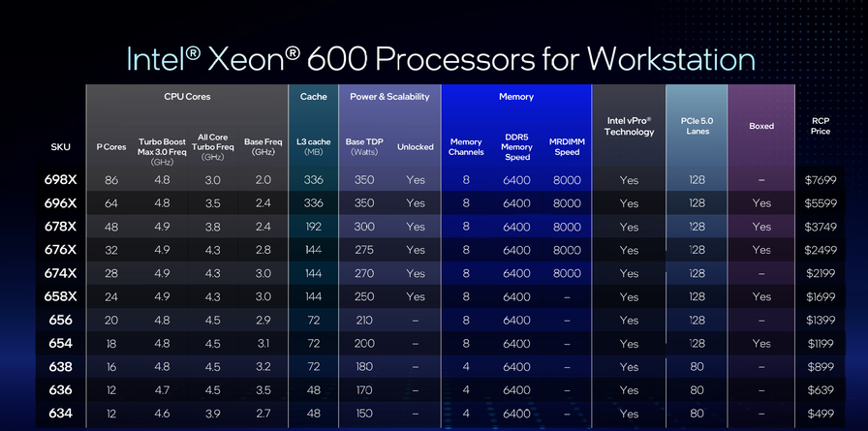868x431 pixels.
Task: Click the $2499 price for 676X
Action: [820, 250]
